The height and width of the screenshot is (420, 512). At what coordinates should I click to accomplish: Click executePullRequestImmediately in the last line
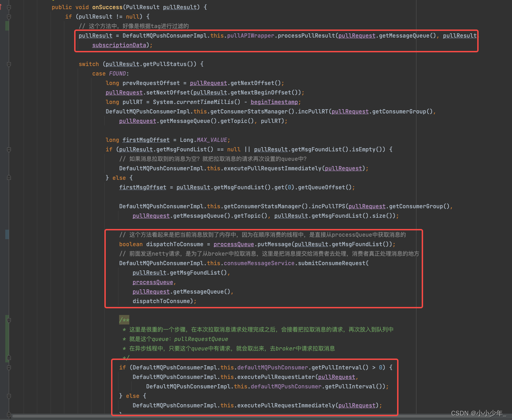pos(286,405)
